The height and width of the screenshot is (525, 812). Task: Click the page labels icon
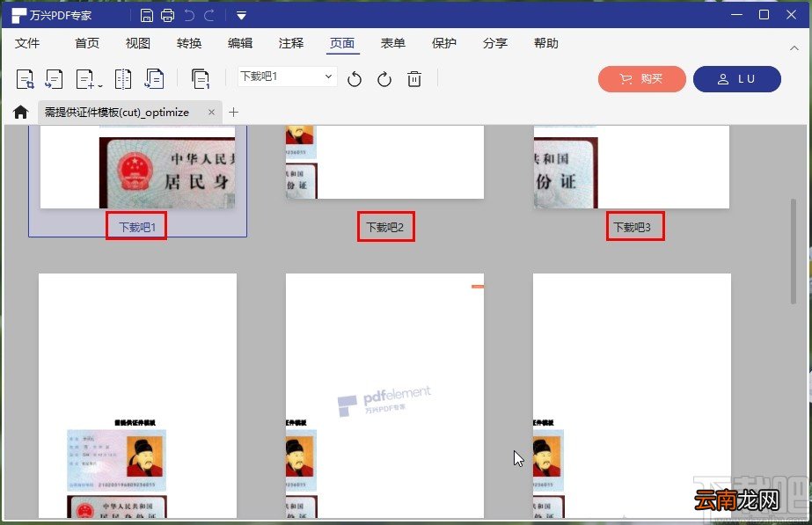click(201, 79)
